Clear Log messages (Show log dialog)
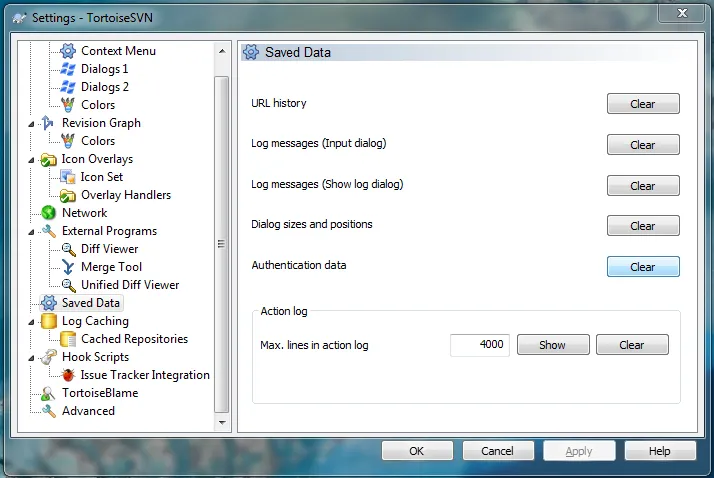The width and height of the screenshot is (714, 478). coord(643,186)
